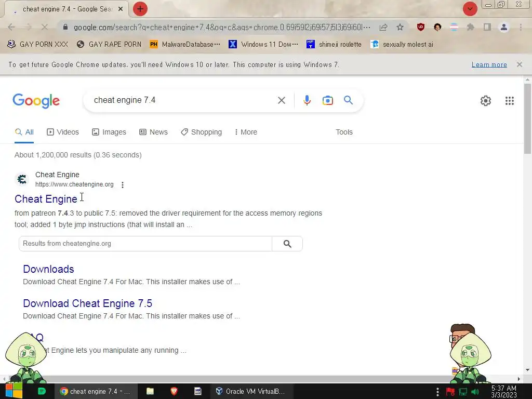Bookmark this page with the star icon

coord(400,27)
